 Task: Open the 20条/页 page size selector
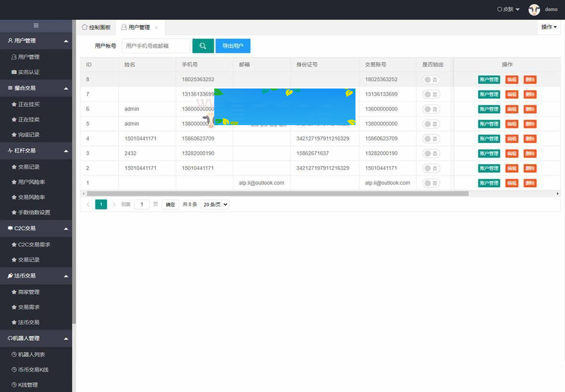[x=215, y=204]
